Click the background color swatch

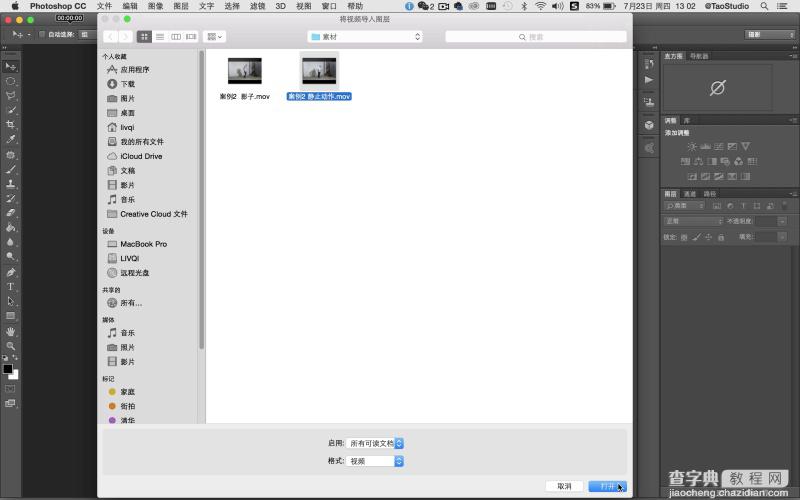click(x=14, y=376)
